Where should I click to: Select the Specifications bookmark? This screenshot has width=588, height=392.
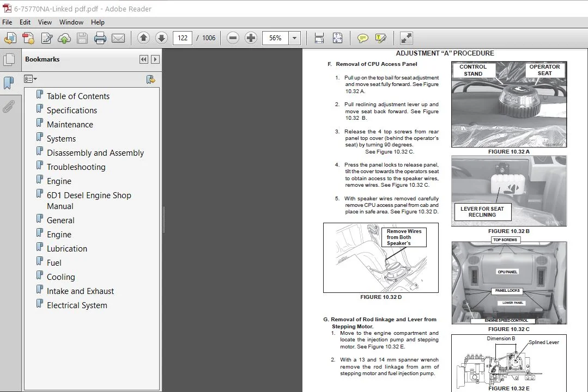coord(71,111)
